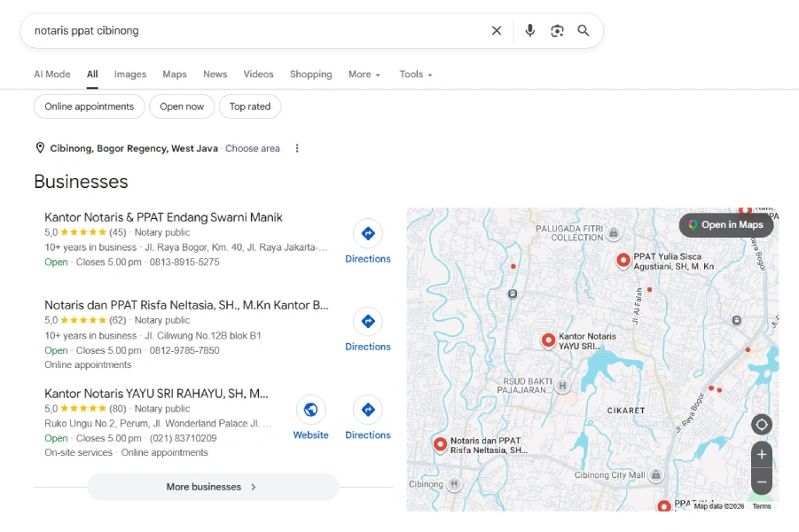
Task: Click the CIKARET area label on map
Action: click(626, 411)
